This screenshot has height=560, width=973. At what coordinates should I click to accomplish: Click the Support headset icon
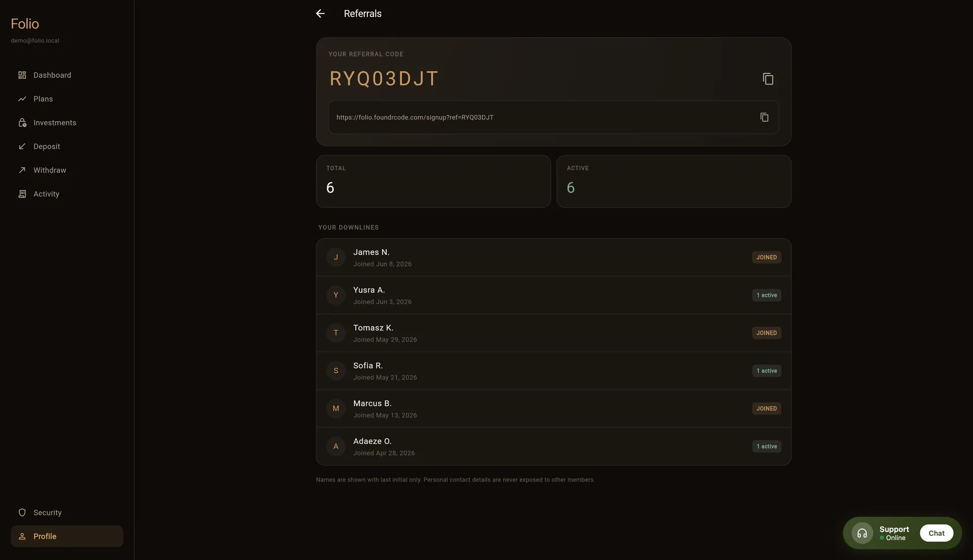click(x=862, y=533)
